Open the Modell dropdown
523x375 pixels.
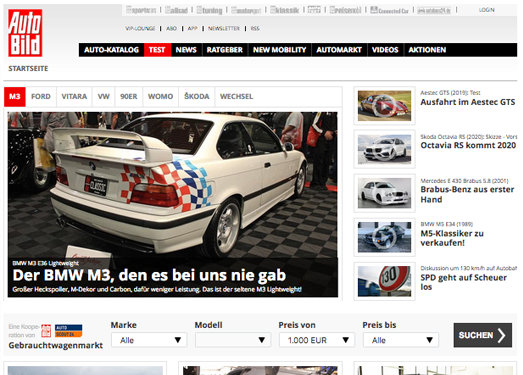coord(233,340)
